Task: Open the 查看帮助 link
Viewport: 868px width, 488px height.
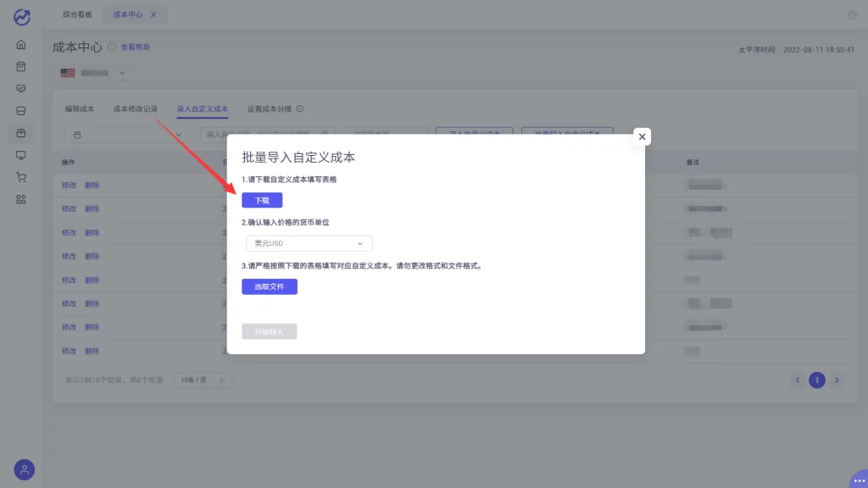Action: 136,47
